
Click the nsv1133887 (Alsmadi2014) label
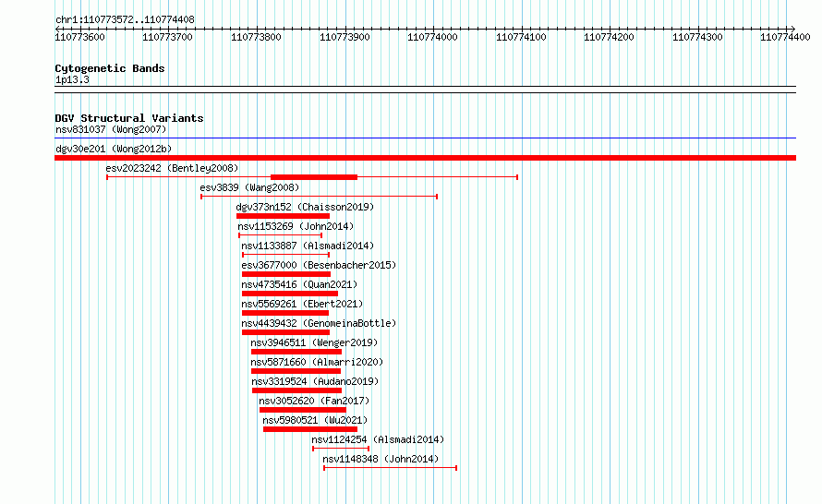pos(308,246)
